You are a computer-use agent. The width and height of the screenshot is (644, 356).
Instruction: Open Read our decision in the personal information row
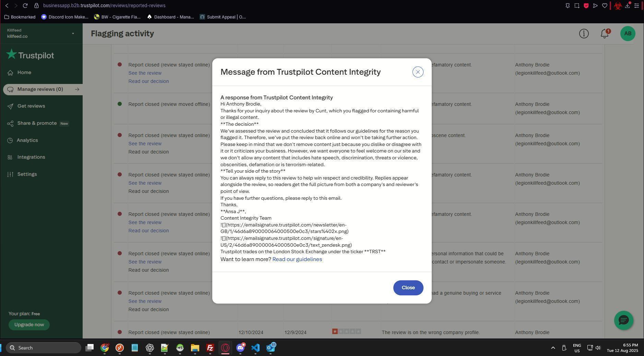coord(148,270)
